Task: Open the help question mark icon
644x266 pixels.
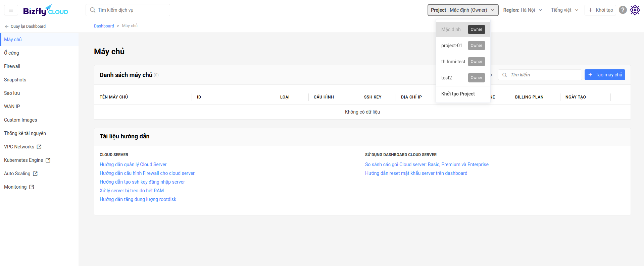Action: pyautogui.click(x=623, y=10)
